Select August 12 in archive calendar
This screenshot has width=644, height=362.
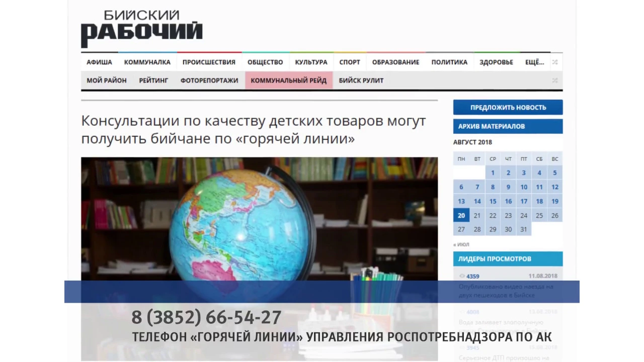555,187
